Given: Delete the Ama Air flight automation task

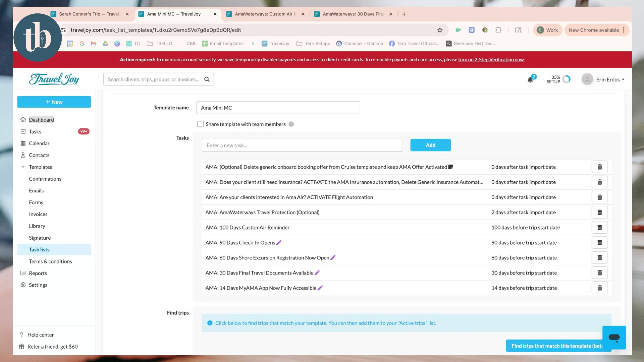Looking at the screenshot, I should pos(600,197).
